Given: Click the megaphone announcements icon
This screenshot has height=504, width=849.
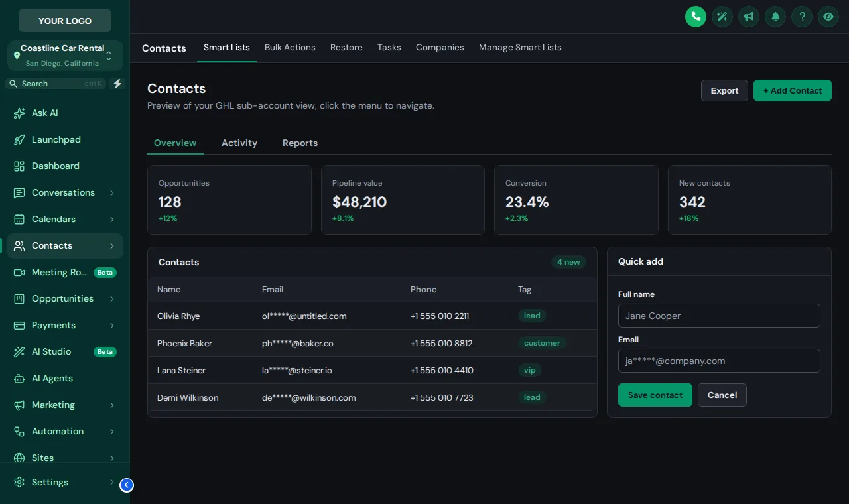Looking at the screenshot, I should [749, 17].
